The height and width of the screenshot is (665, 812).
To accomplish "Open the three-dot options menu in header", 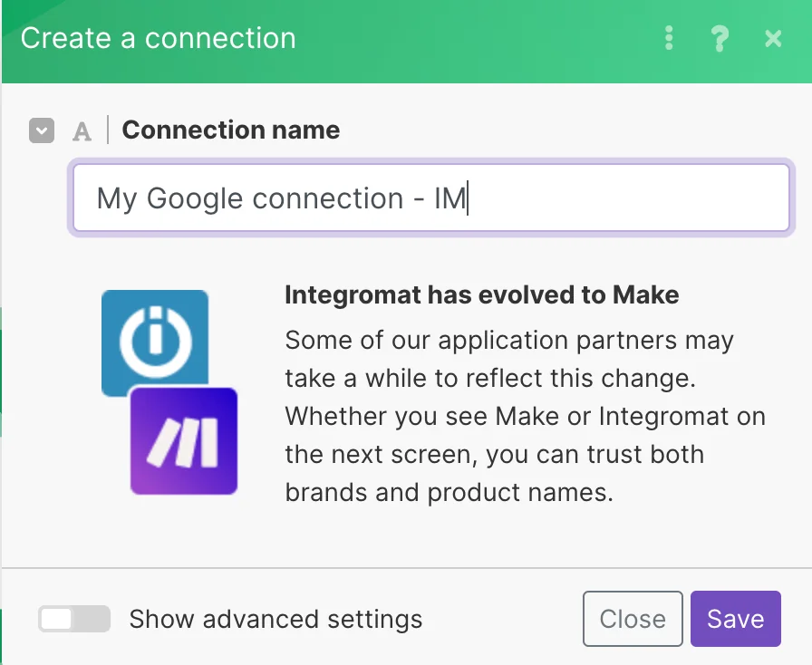I will pyautogui.click(x=669, y=38).
